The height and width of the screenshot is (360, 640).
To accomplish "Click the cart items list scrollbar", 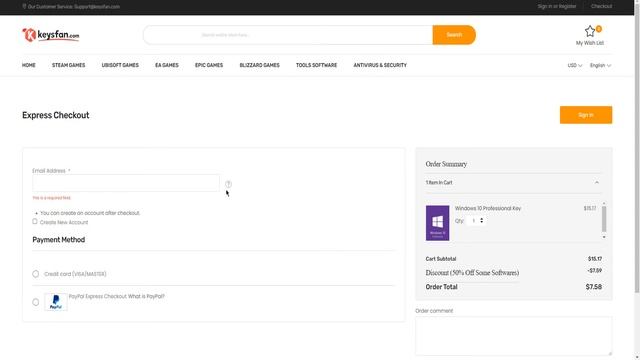I will tap(604, 220).
